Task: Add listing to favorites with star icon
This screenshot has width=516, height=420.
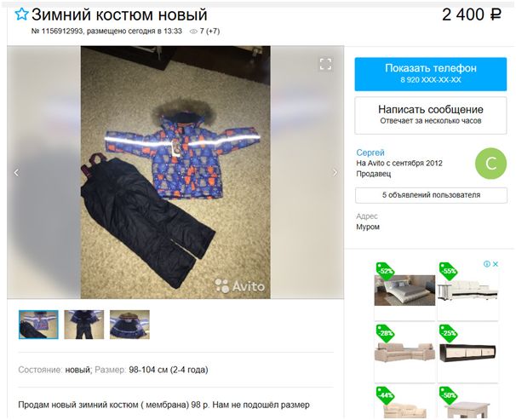Action: [22, 14]
